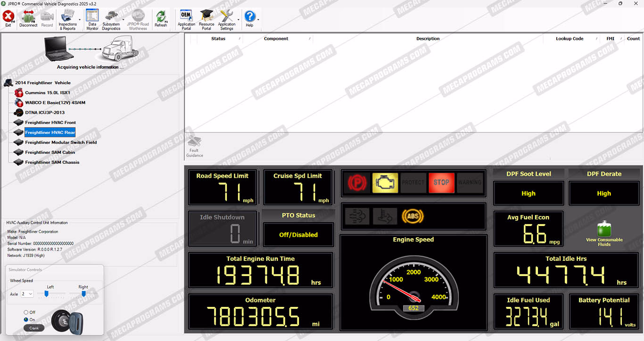The image size is (644, 341).
Task: Click the Left wheel speed slider handle
Action: click(x=46, y=294)
